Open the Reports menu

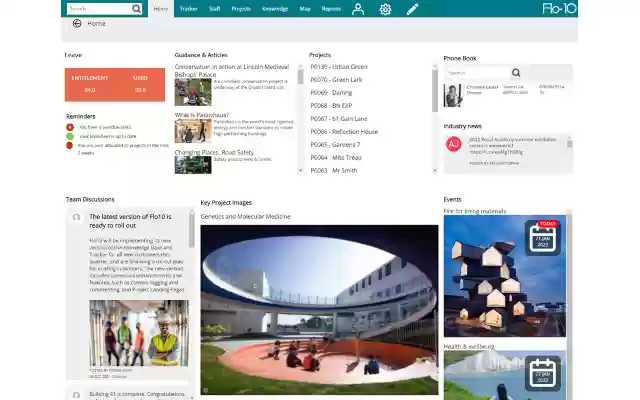tap(331, 9)
